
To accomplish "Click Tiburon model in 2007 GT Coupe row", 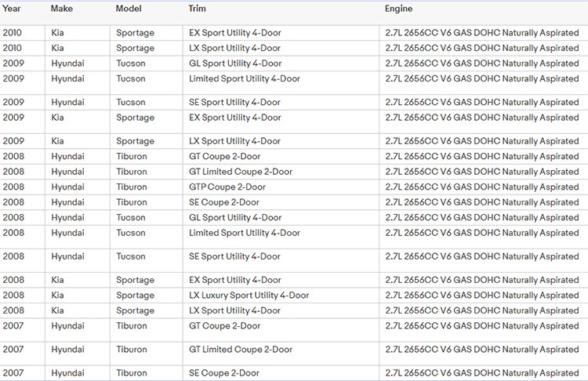I will [x=131, y=326].
